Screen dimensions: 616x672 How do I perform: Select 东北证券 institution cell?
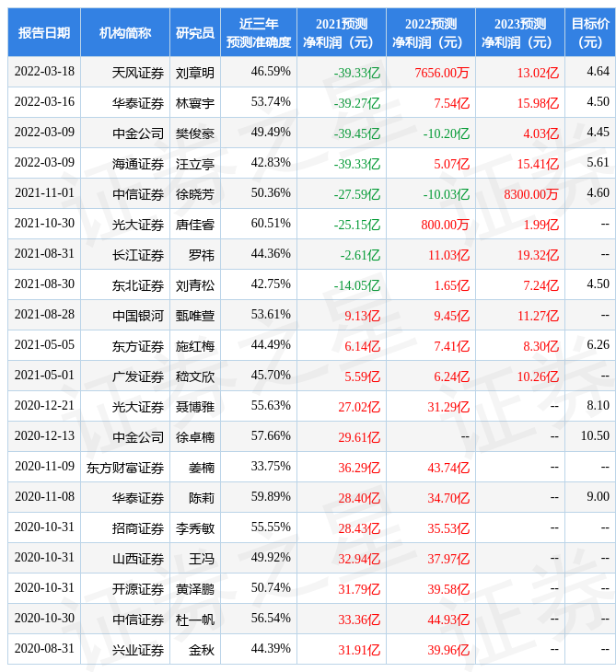(138, 285)
